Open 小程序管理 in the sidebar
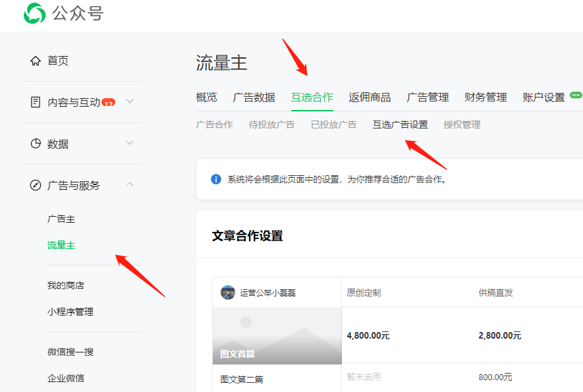 (x=70, y=312)
